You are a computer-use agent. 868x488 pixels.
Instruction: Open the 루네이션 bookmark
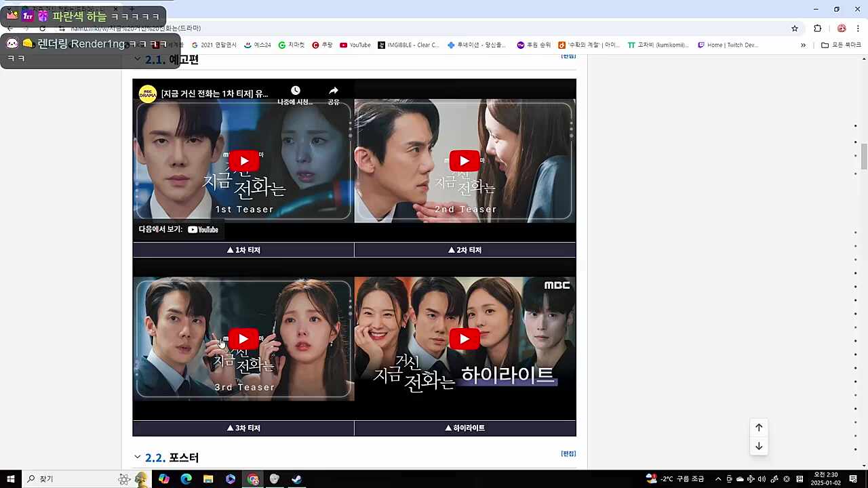(x=477, y=45)
